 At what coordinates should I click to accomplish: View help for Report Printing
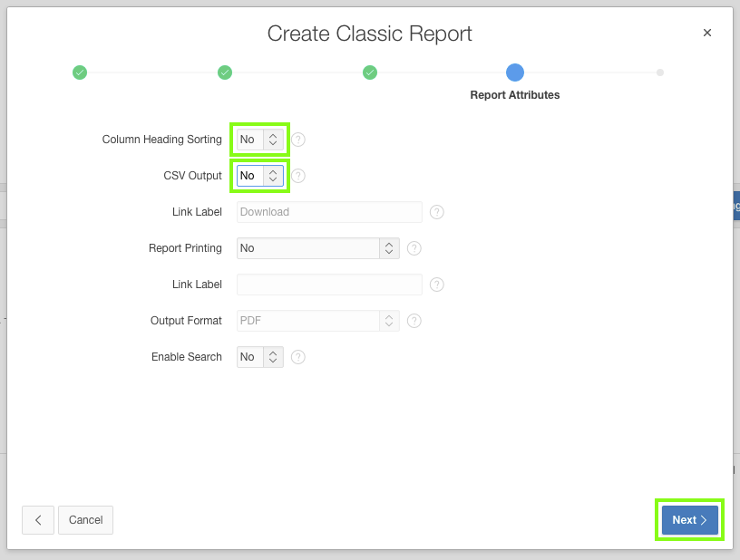tap(414, 248)
